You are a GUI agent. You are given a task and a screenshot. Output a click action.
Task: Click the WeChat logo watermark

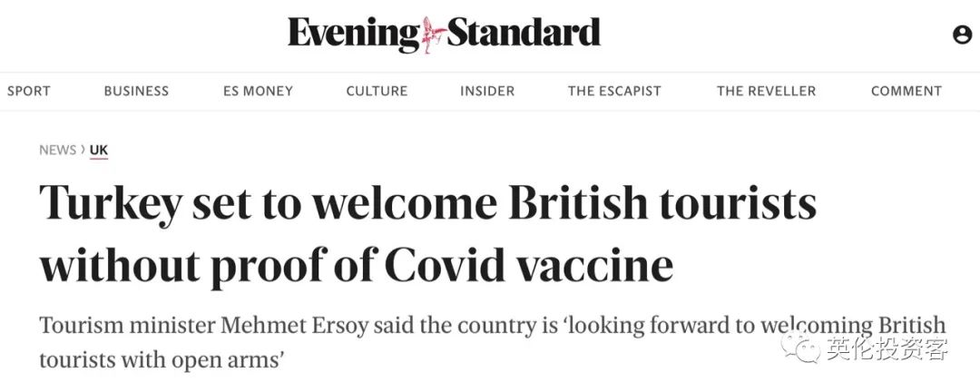pos(803,348)
